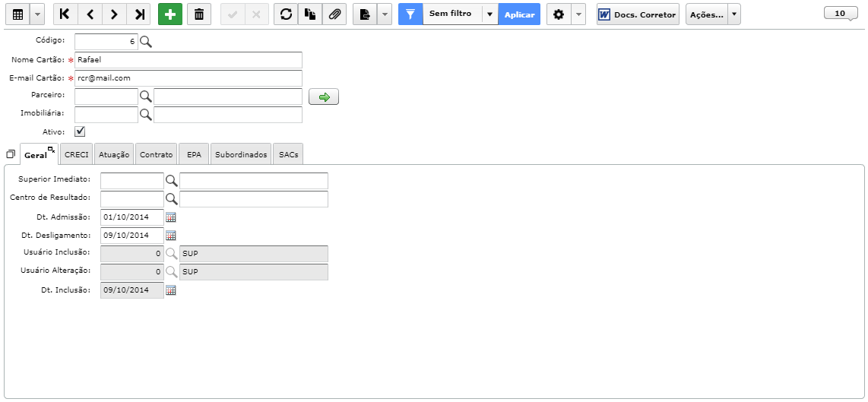Uncheck the Ativo checkbox
Image resolution: width=868 pixels, height=402 pixels.
(x=80, y=131)
